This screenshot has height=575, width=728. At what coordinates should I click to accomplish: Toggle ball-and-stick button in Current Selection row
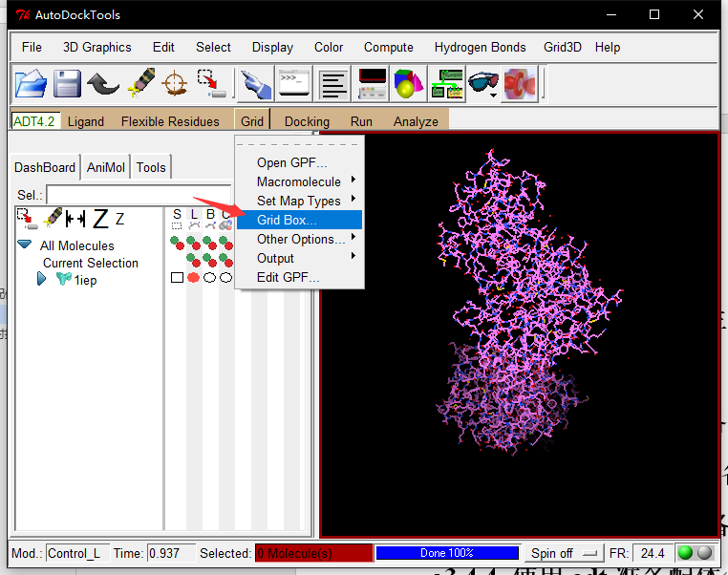click(x=210, y=260)
